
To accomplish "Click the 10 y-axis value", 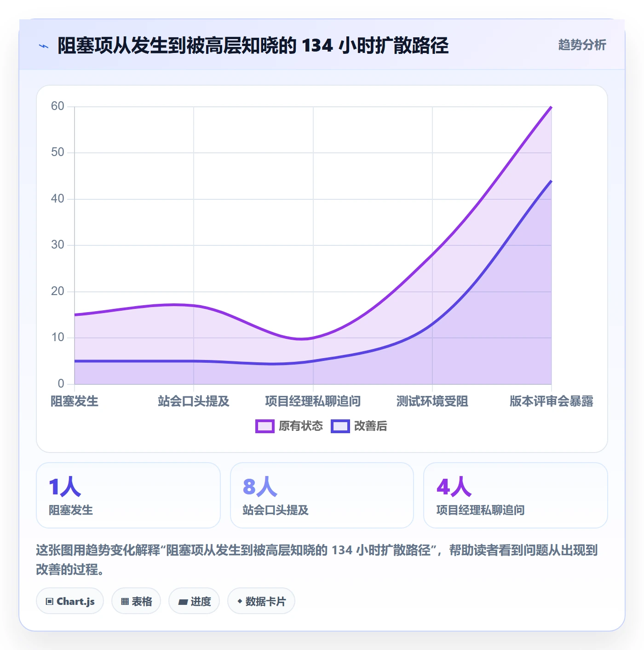I will [57, 337].
